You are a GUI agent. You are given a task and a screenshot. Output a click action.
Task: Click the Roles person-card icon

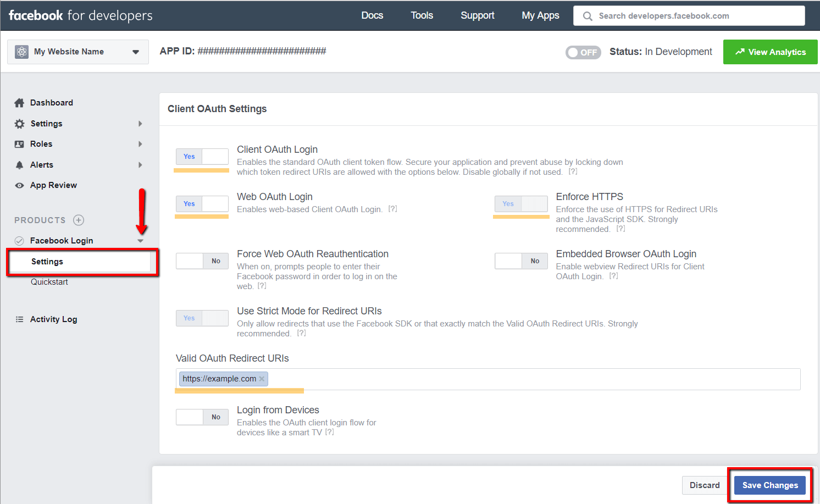click(19, 144)
